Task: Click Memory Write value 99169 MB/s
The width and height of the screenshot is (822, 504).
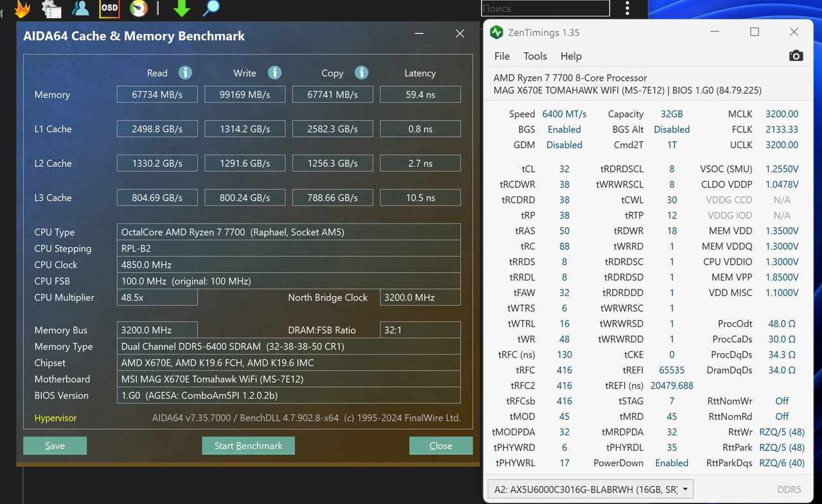Action: click(x=245, y=94)
